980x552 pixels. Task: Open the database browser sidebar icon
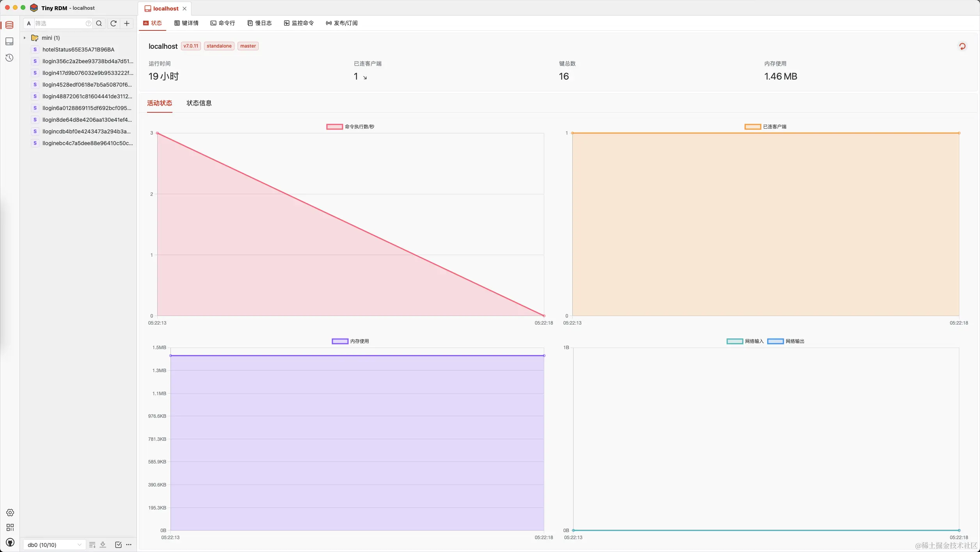pos(9,25)
